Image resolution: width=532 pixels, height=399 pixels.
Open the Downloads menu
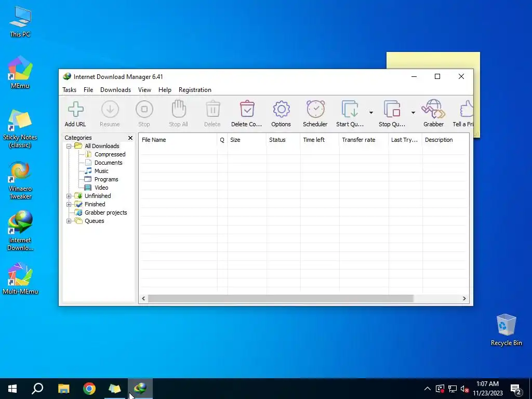coord(115,90)
